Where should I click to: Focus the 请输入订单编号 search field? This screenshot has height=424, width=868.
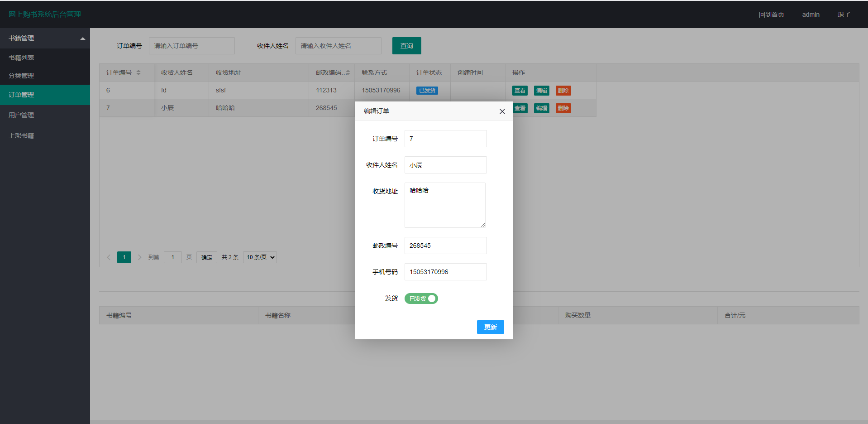[x=191, y=46]
